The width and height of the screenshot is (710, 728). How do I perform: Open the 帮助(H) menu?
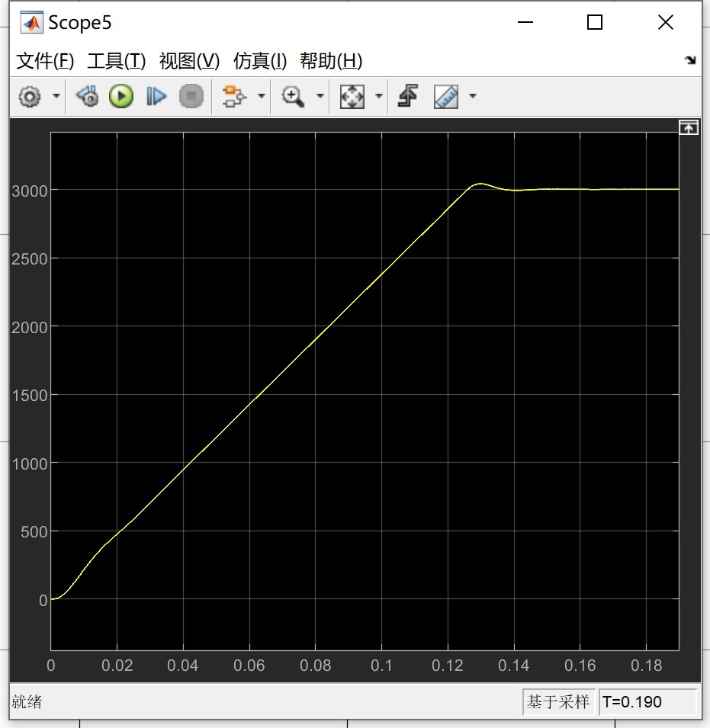click(331, 61)
